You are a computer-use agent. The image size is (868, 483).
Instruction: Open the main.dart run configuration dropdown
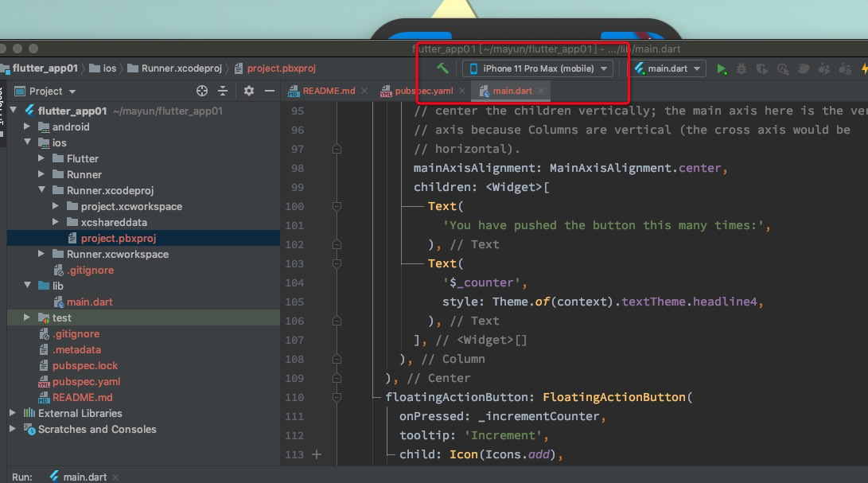pos(668,68)
